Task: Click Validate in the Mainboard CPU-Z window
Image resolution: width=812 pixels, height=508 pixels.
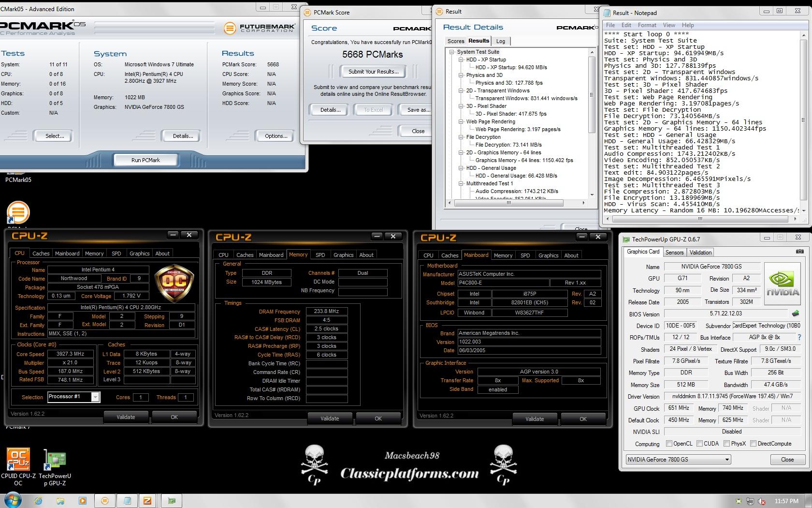Action: pos(535,419)
